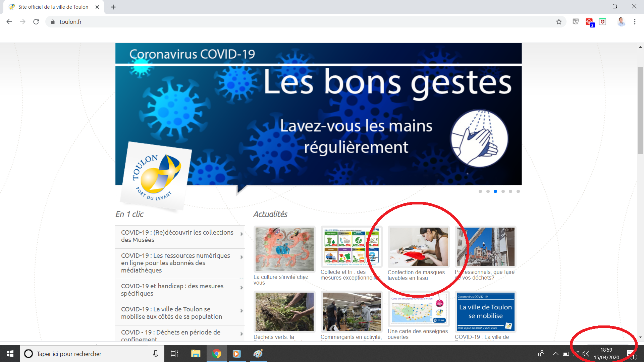Select the Site officiel de Toulon tab
Screen dimensions: 644x362
click(x=53, y=7)
